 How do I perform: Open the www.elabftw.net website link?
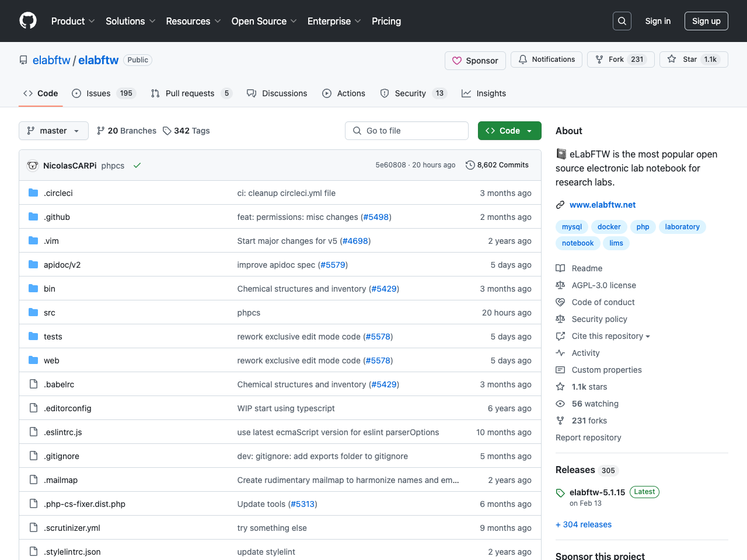click(x=602, y=205)
